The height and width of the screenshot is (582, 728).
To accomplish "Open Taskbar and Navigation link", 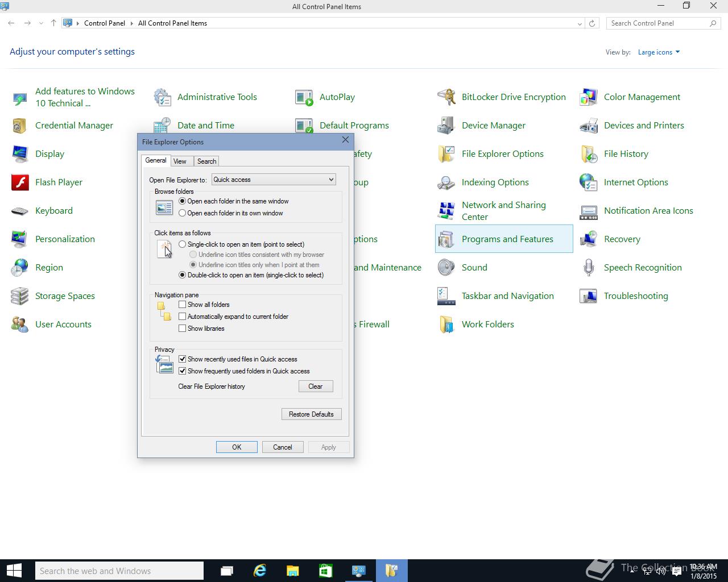I will coord(508,296).
